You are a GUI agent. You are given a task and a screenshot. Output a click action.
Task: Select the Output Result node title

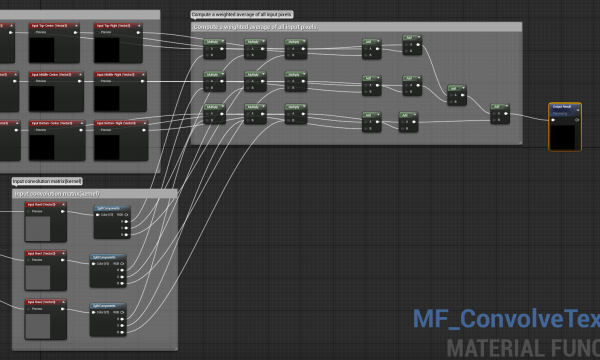(x=562, y=107)
